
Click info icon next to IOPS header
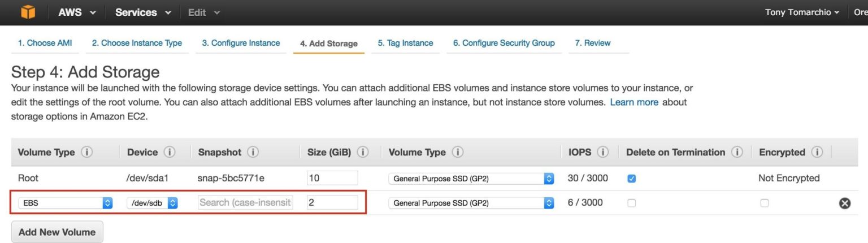[603, 153]
